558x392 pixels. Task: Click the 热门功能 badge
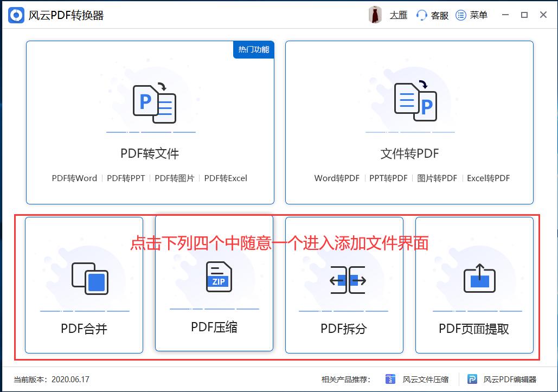point(253,49)
